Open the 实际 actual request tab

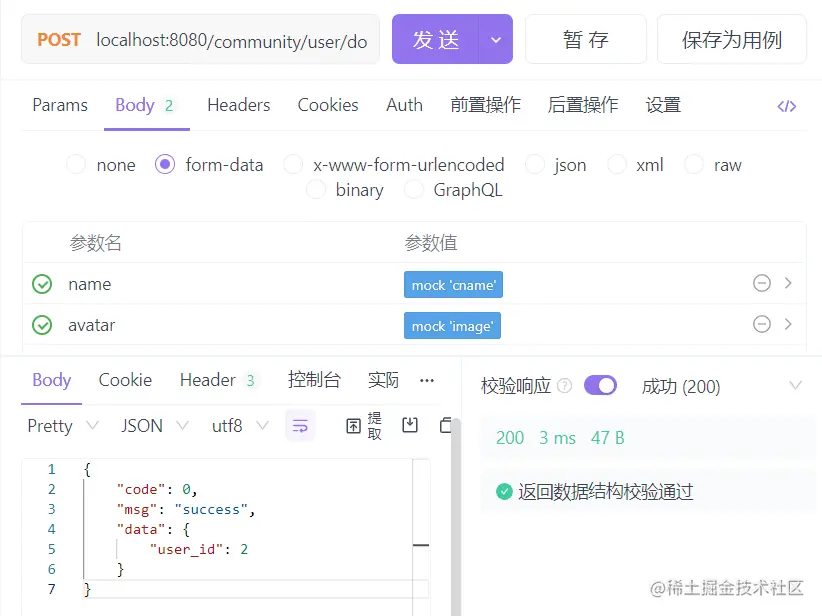383,380
